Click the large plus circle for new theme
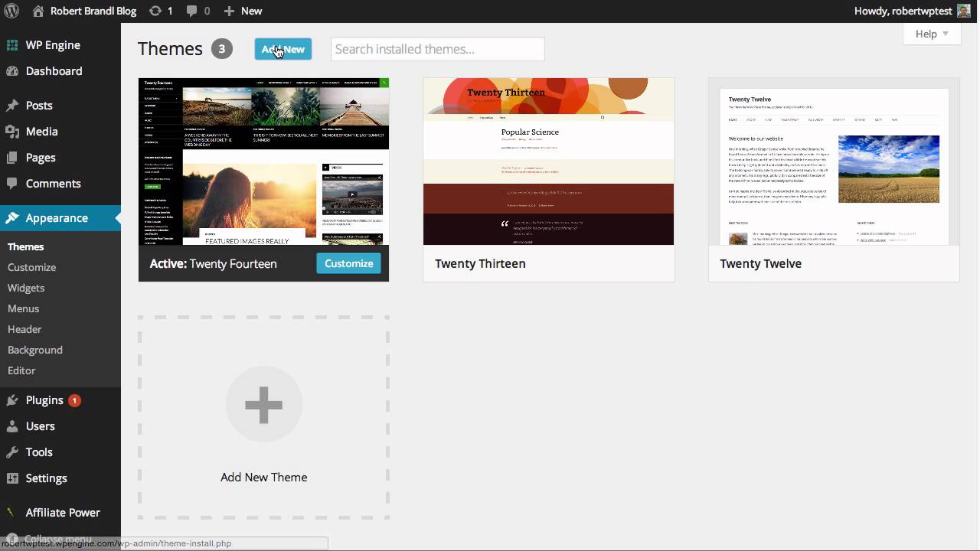980x551 pixels. pyautogui.click(x=264, y=404)
